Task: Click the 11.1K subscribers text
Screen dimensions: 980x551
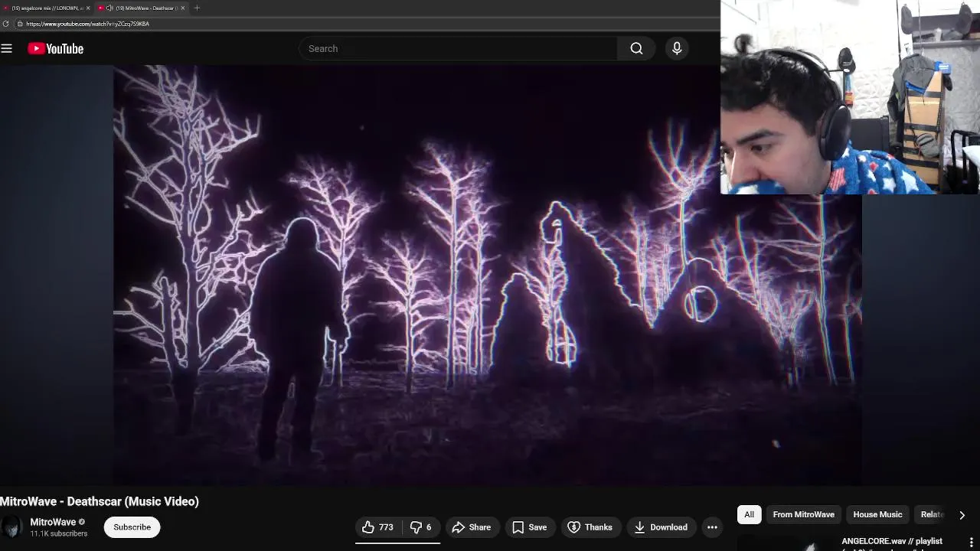Action: click(x=58, y=533)
